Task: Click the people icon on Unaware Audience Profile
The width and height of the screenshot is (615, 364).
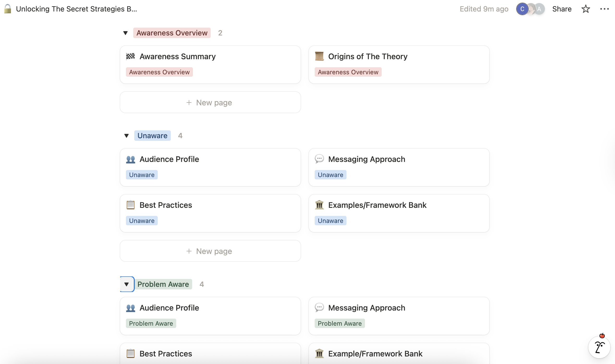Action: pyautogui.click(x=130, y=159)
